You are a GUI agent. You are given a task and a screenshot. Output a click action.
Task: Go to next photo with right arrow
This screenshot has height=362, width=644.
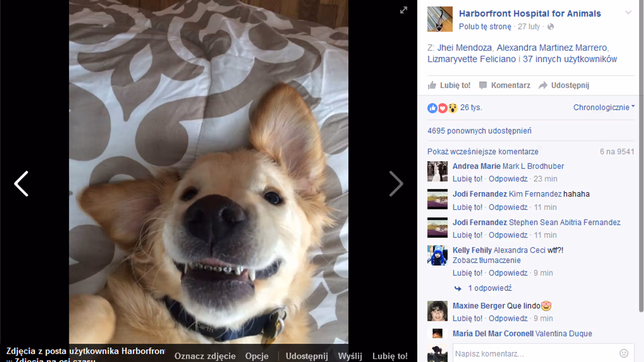pyautogui.click(x=396, y=184)
